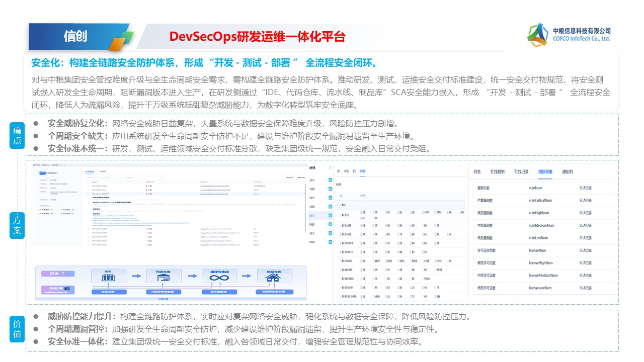This screenshot has width=644, height=362.
Task: Tick the first checkbox in third permission row
Action: tap(361, 234)
